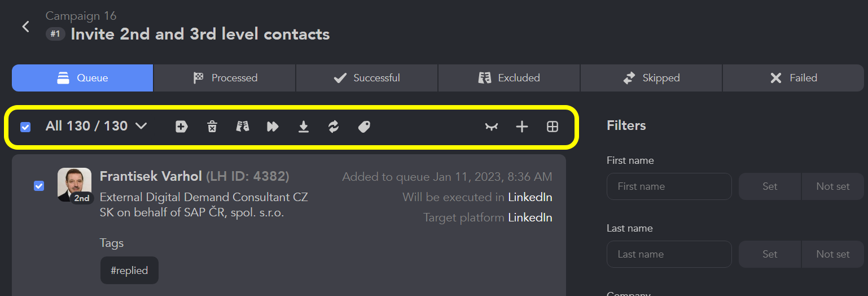
Task: Click the First name filter input field
Action: pyautogui.click(x=669, y=186)
